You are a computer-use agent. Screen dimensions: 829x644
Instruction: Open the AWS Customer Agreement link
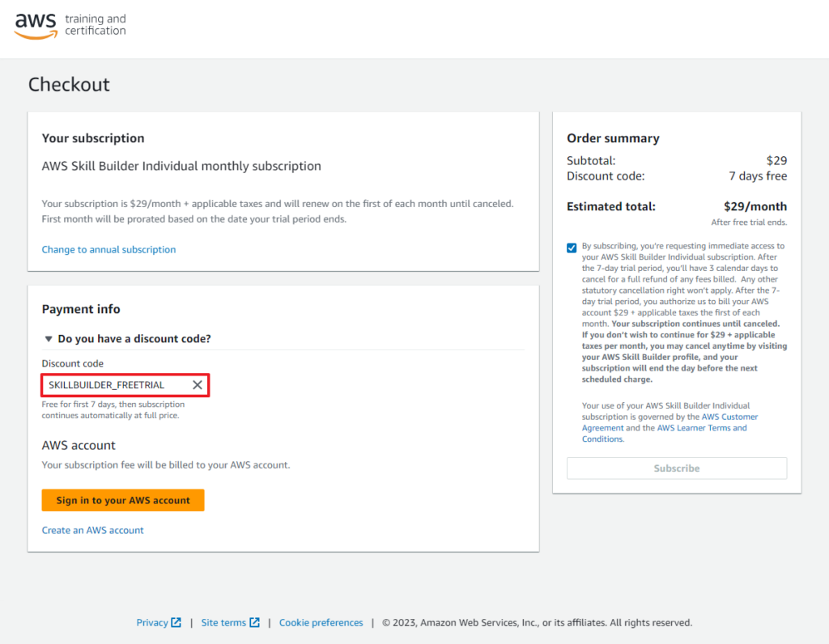tap(670, 422)
